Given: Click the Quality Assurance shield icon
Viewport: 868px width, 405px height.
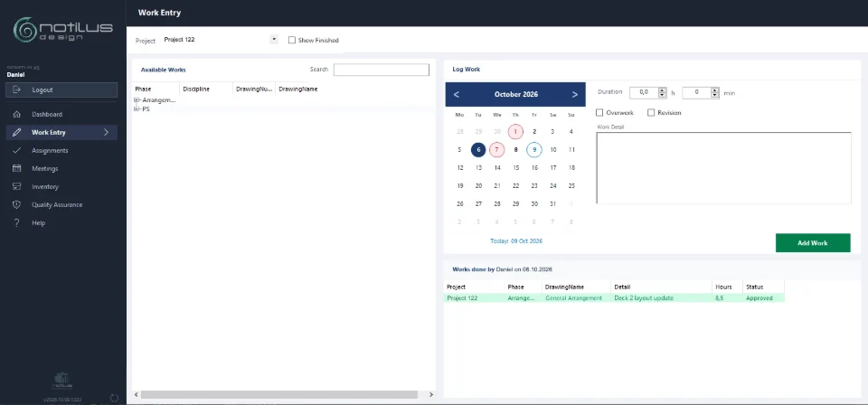Looking at the screenshot, I should pos(16,204).
